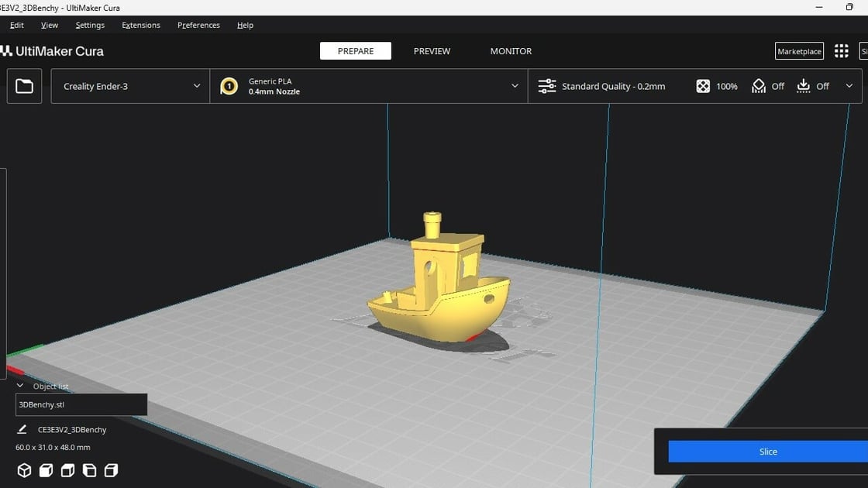Click the build plate adhesion icon
The image size is (868, 488).
804,86
